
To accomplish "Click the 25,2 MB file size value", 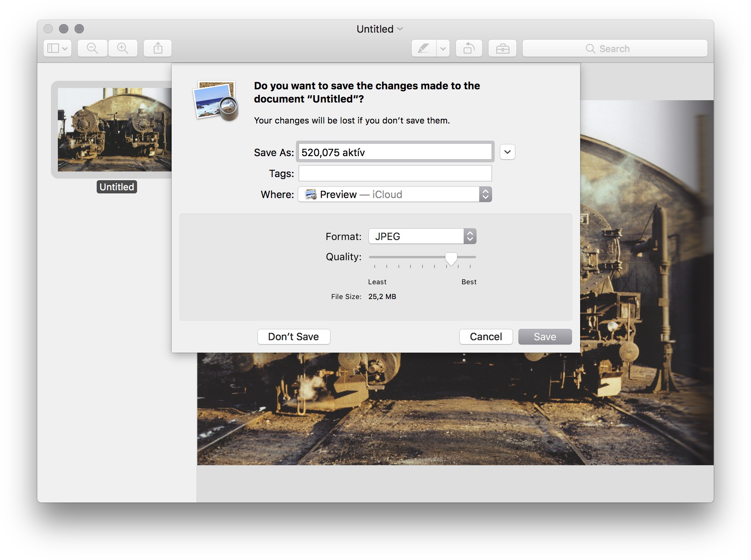I will click(382, 297).
